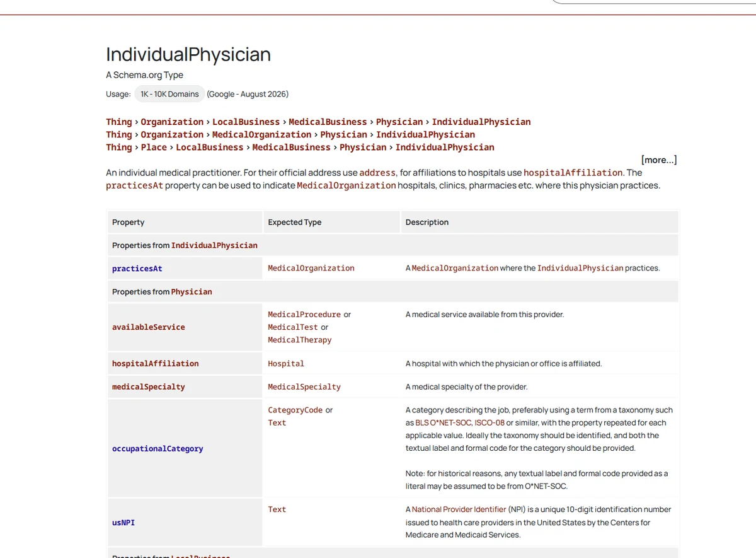Click MedicalOrganization in the practicesAt description cell

455,268
